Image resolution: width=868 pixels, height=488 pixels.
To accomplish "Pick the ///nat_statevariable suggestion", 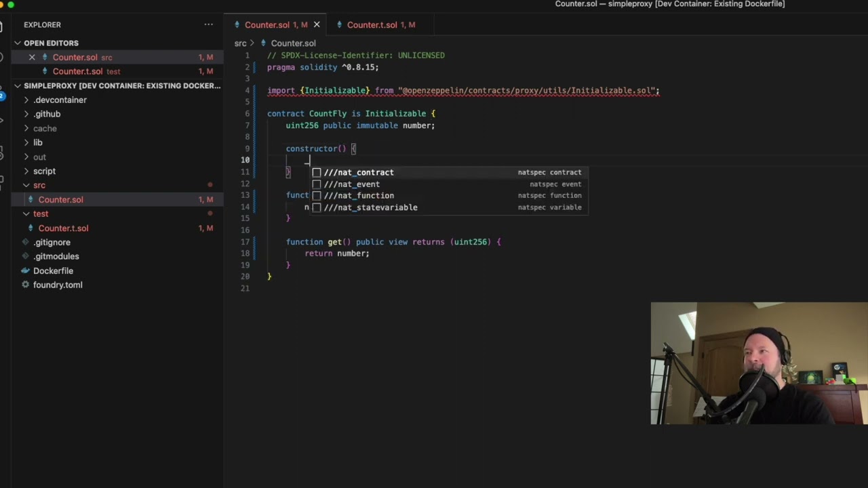I will 448,207.
